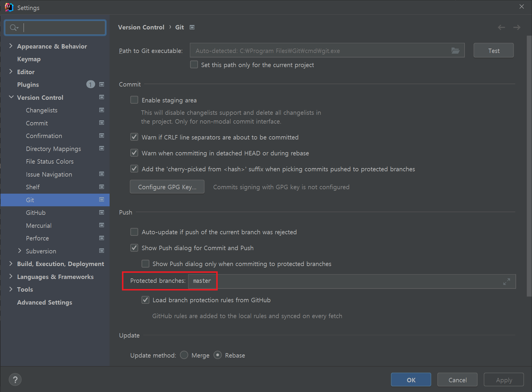Confirm settings with the OK button
The width and height of the screenshot is (532, 392).
coord(411,380)
